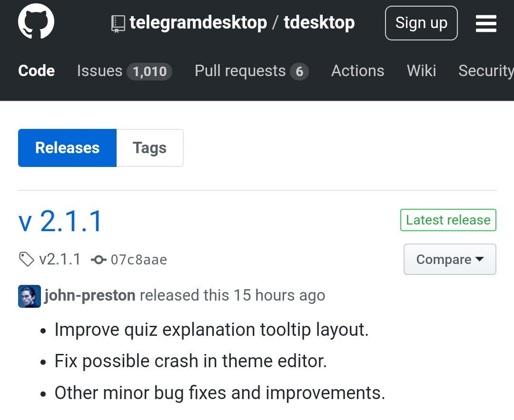The width and height of the screenshot is (514, 420).
Task: Switch to the Actions tab
Action: pos(357,71)
